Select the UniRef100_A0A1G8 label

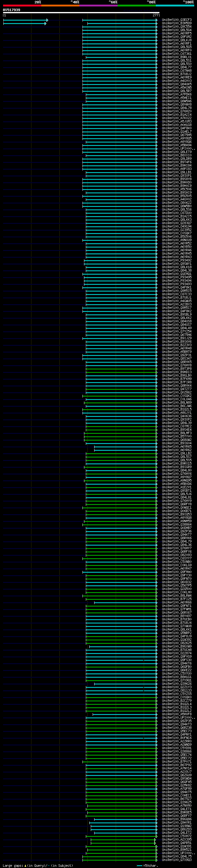177,125
